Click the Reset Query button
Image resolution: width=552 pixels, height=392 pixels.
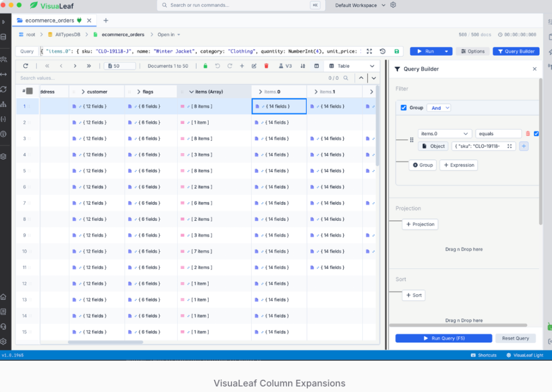pos(516,338)
